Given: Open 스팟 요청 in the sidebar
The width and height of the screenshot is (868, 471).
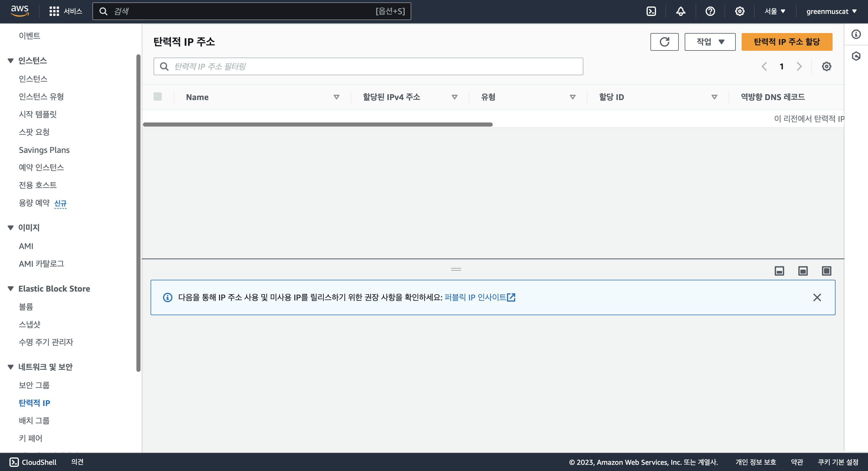Looking at the screenshot, I should coord(34,132).
